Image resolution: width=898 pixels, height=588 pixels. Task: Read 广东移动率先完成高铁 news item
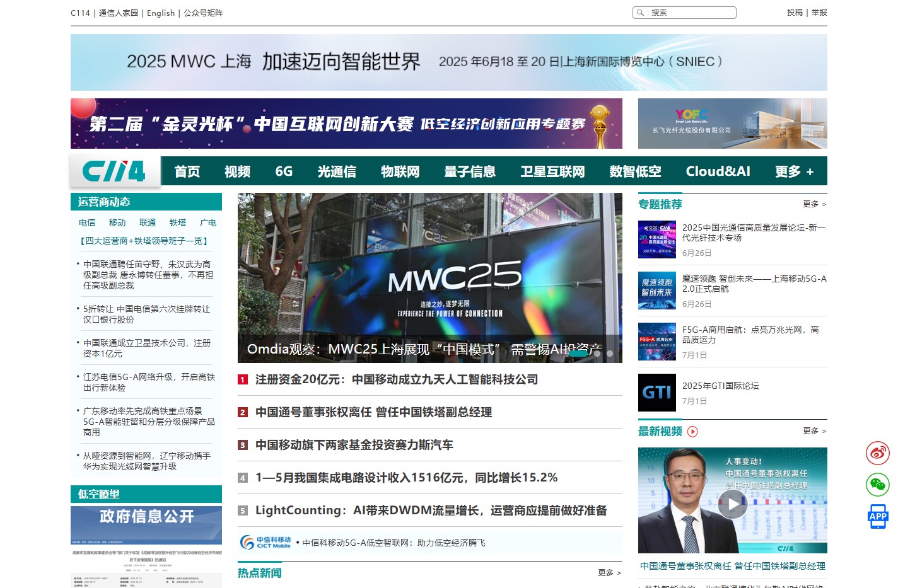point(149,422)
